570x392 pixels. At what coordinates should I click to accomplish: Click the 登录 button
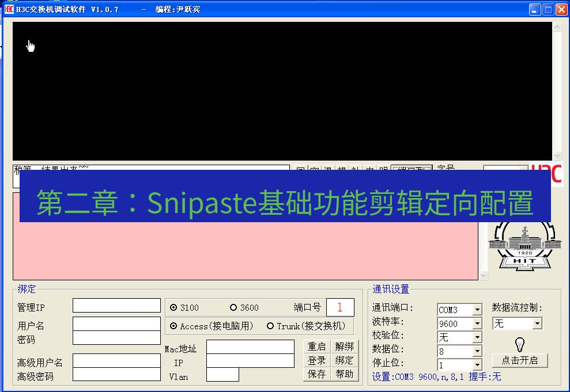click(317, 360)
